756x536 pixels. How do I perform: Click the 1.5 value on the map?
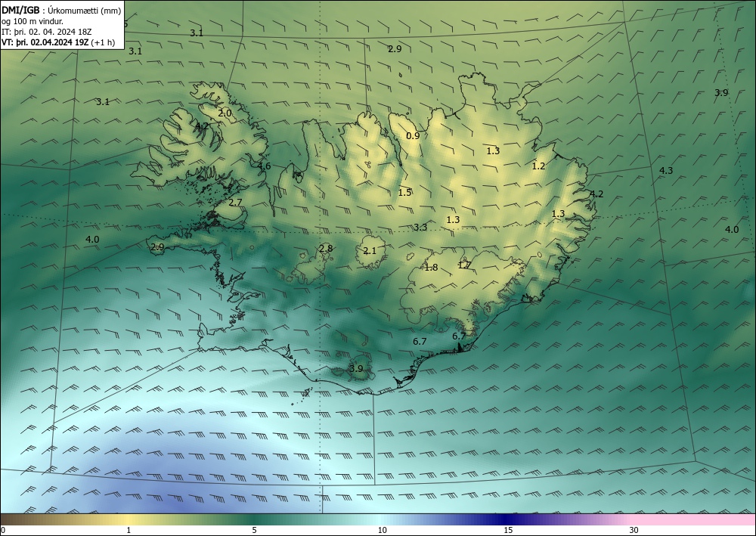coord(404,193)
